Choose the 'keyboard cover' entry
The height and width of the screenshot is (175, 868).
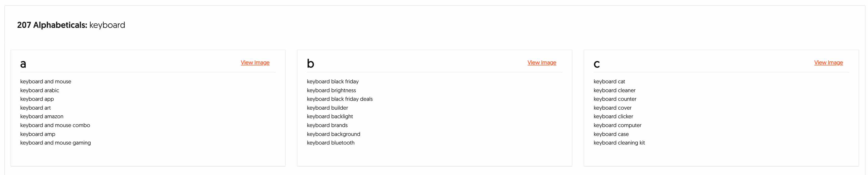pyautogui.click(x=612, y=108)
